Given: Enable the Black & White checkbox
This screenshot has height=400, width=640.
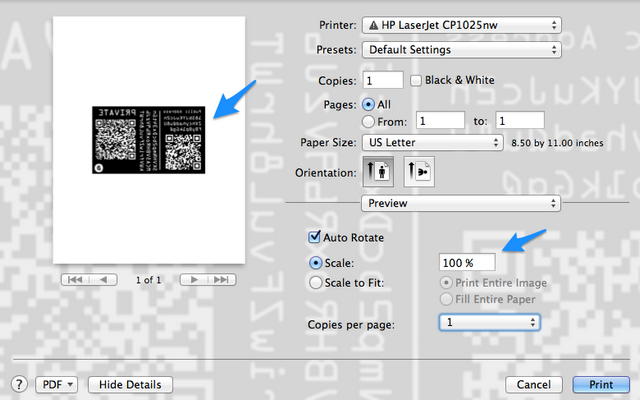Looking at the screenshot, I should click(416, 80).
